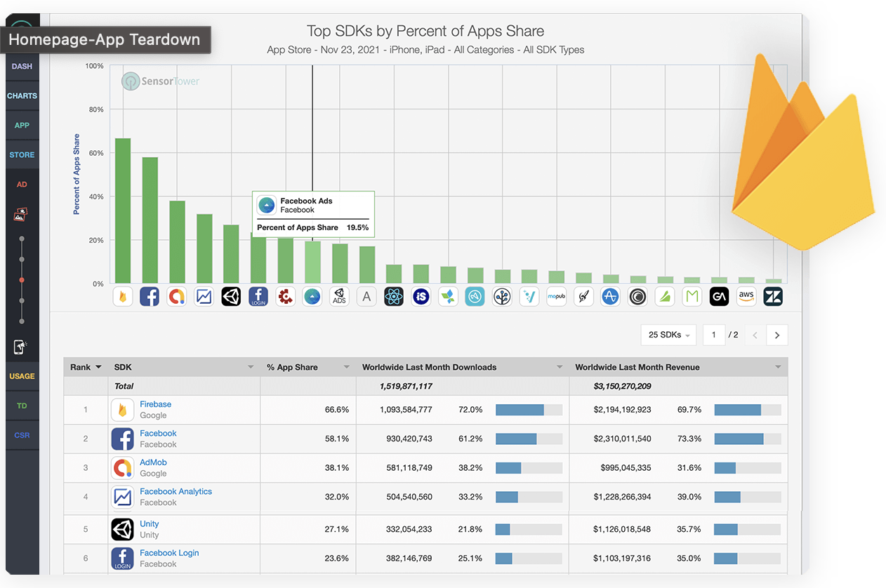Image resolution: width=886 pixels, height=588 pixels.
Task: Click the Facebook icon below the second bar
Action: coord(150,297)
